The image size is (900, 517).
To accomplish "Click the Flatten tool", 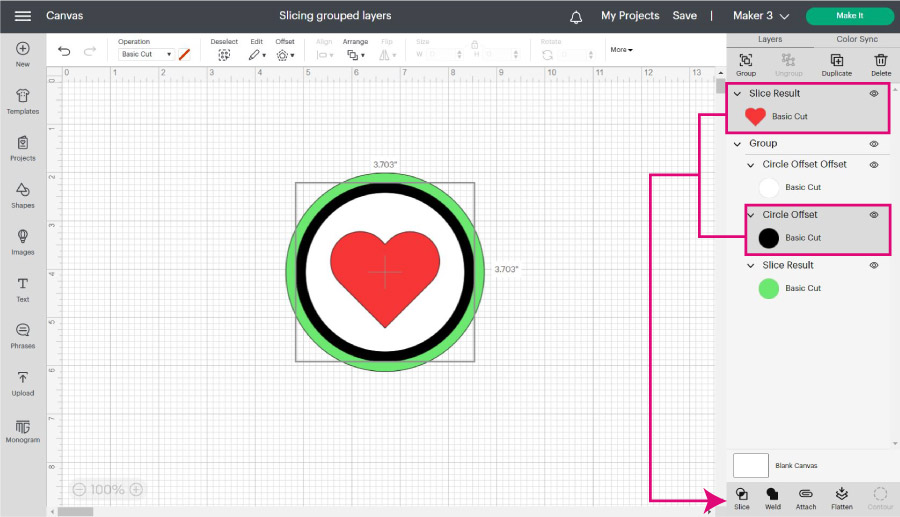I will click(x=841, y=498).
